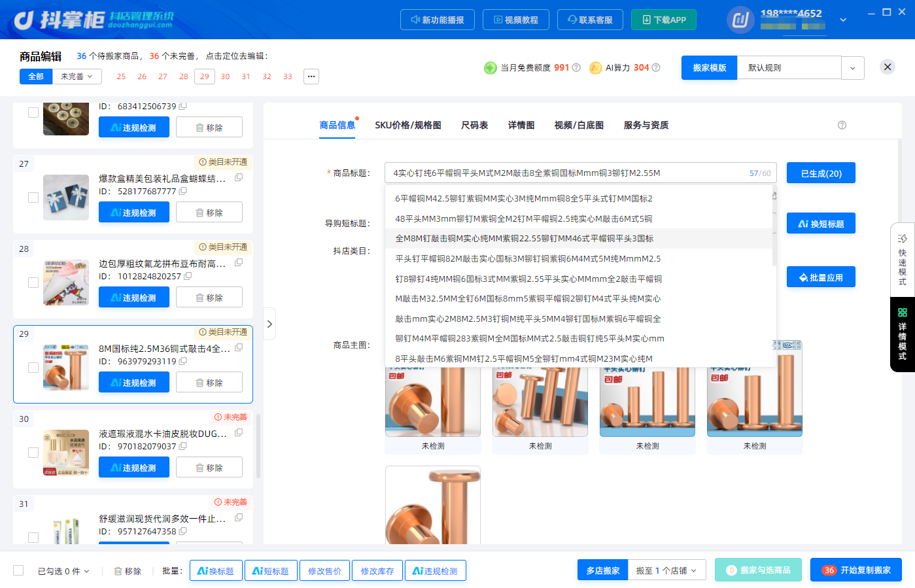The width and height of the screenshot is (915, 588).
Task: Copy product ID 963979293119 icon
Action: point(183,361)
